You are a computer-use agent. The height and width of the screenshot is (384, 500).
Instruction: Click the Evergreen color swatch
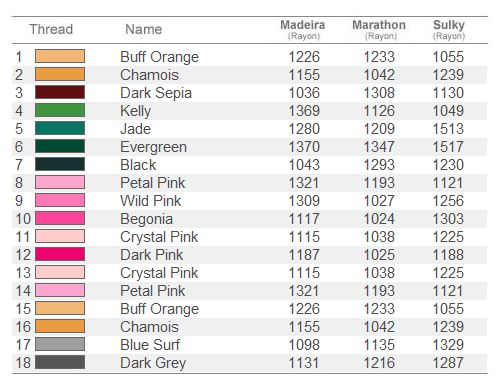tap(60, 146)
